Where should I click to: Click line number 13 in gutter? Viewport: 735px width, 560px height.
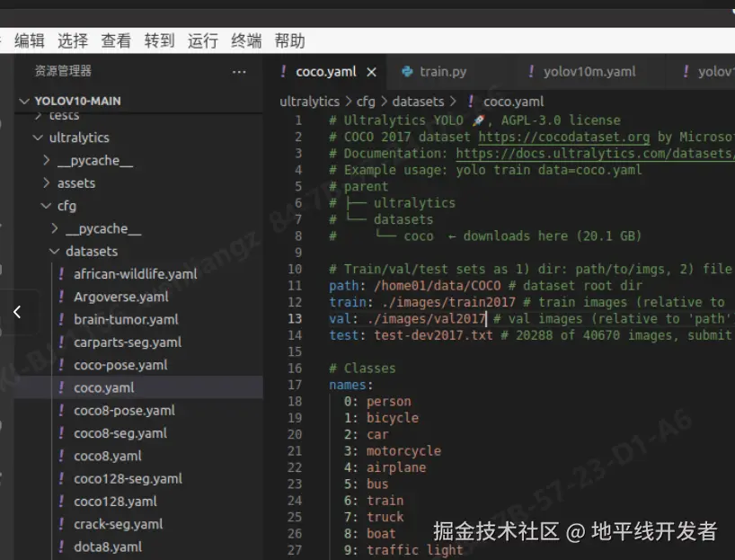(x=295, y=319)
